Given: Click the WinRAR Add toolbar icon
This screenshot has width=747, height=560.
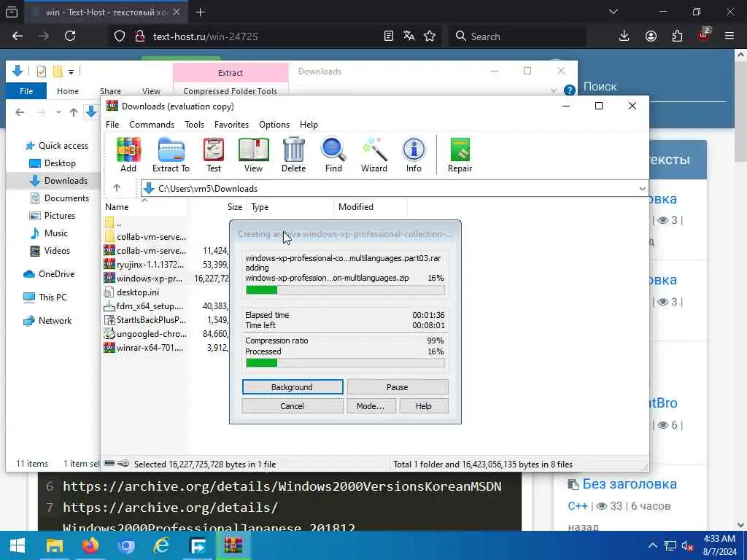Looking at the screenshot, I should (x=128, y=155).
